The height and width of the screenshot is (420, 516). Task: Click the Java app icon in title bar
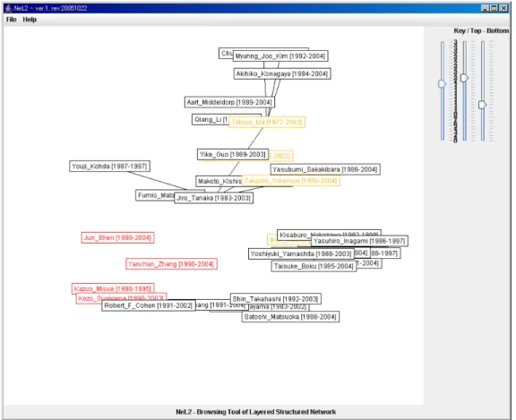[x=9, y=8]
